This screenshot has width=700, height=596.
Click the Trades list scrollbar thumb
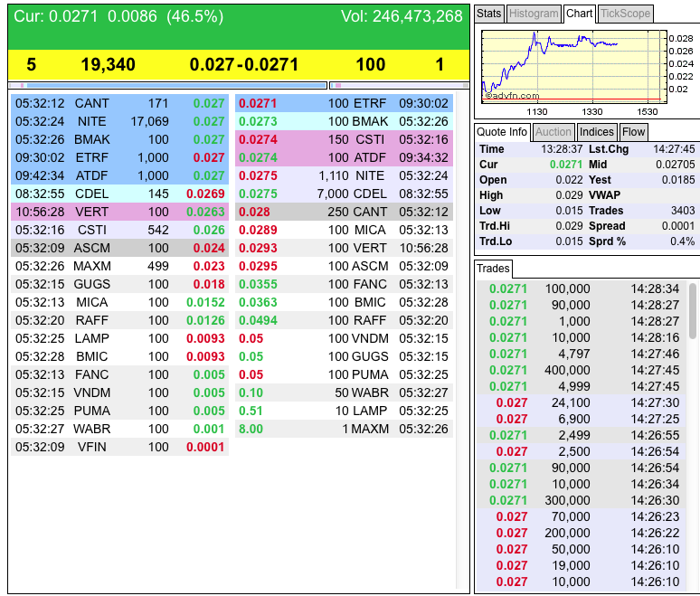pyautogui.click(x=693, y=312)
